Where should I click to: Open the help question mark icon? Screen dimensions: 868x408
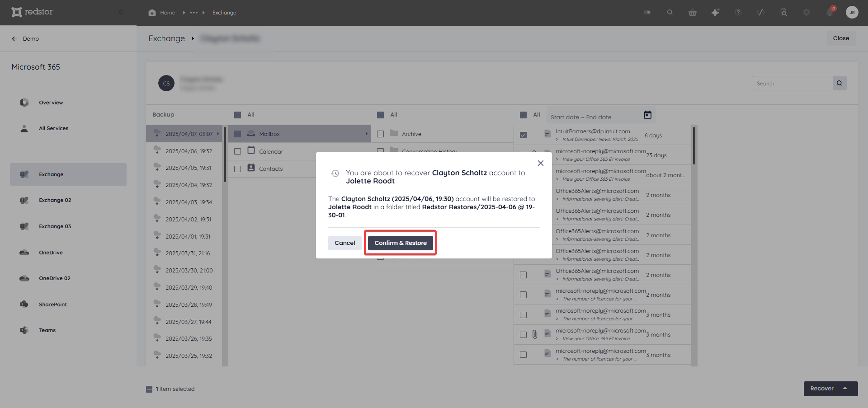click(738, 13)
